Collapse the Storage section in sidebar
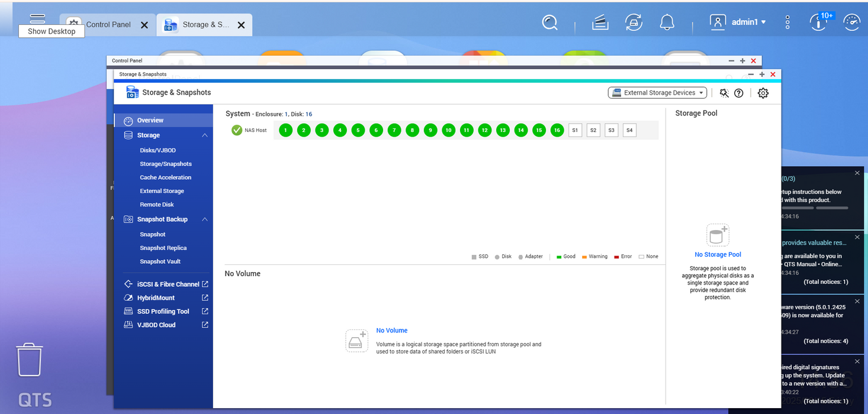 point(205,135)
